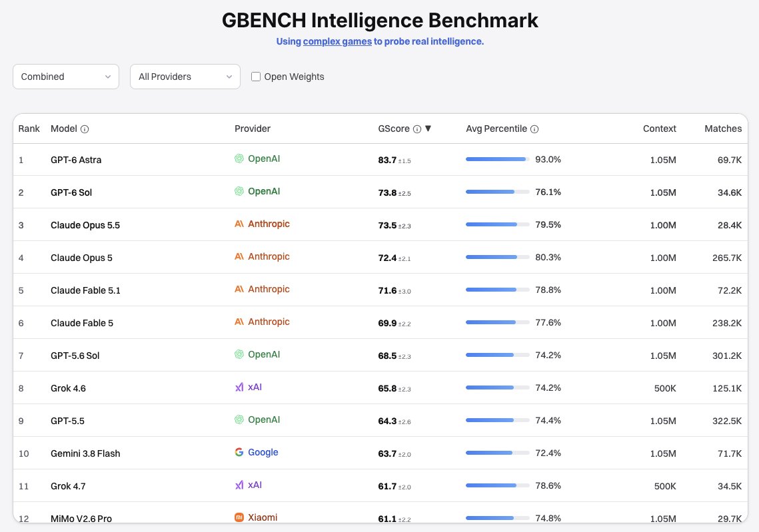Click the 265.7K matches value
This screenshot has height=532, width=759.
pyautogui.click(x=726, y=258)
